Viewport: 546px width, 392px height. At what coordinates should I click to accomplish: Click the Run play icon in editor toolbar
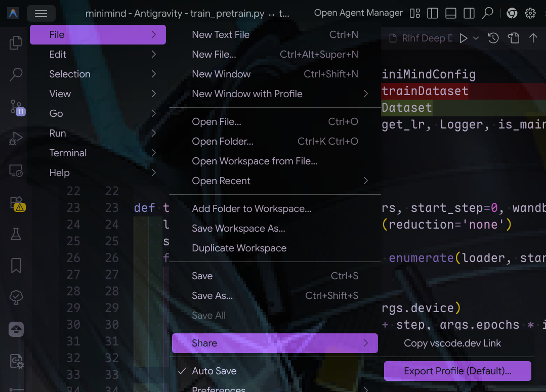point(463,38)
